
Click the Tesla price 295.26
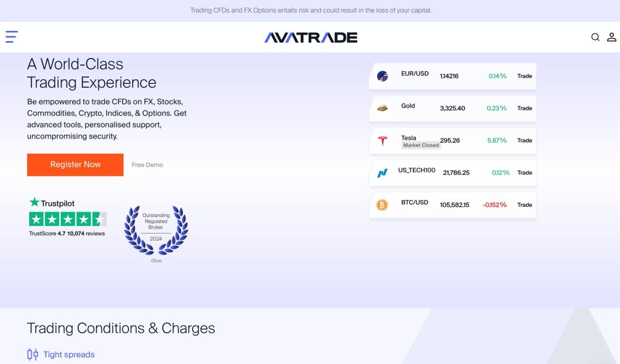pos(450,140)
